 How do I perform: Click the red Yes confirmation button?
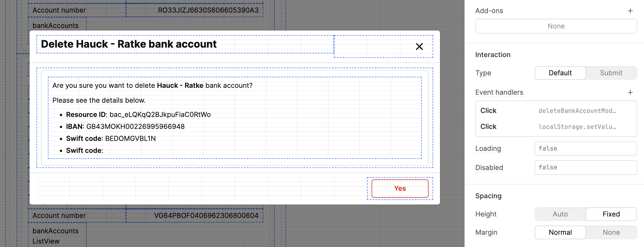400,189
